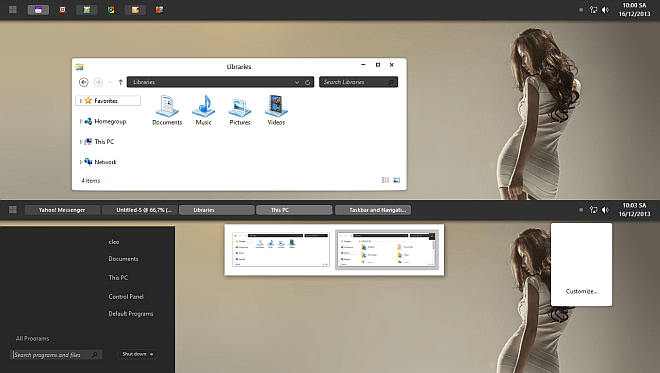Open Documents from the Start menu
This screenshot has height=373, width=660.
123,259
